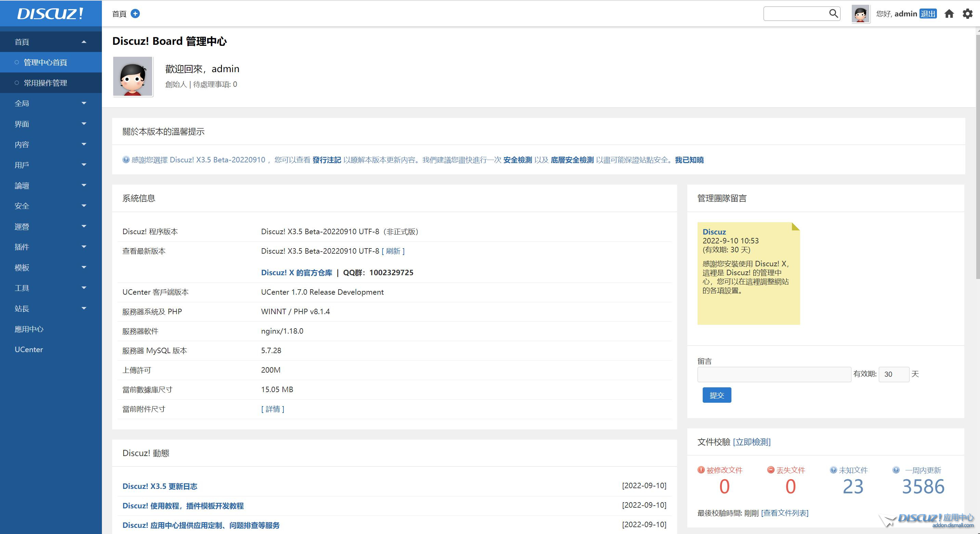Click the page vertical scrollbar

click(x=977, y=157)
